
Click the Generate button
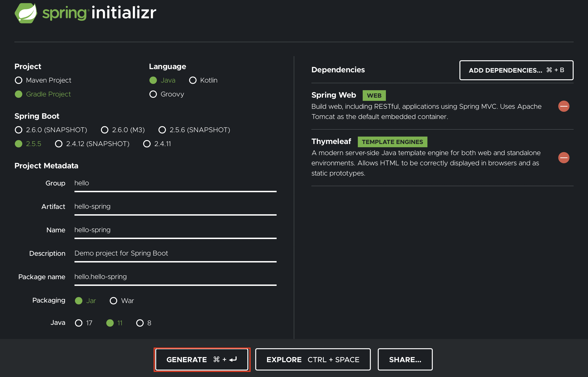(x=202, y=360)
